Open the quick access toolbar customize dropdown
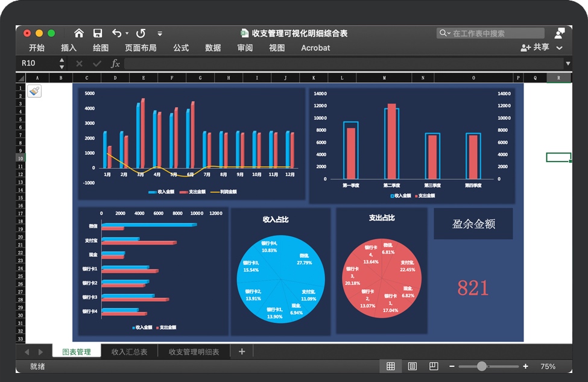 click(160, 34)
